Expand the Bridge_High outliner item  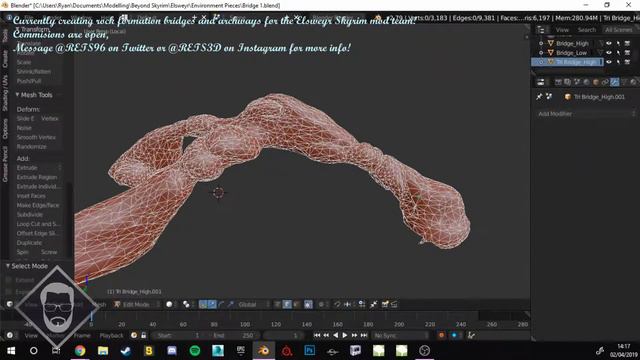tap(541, 43)
